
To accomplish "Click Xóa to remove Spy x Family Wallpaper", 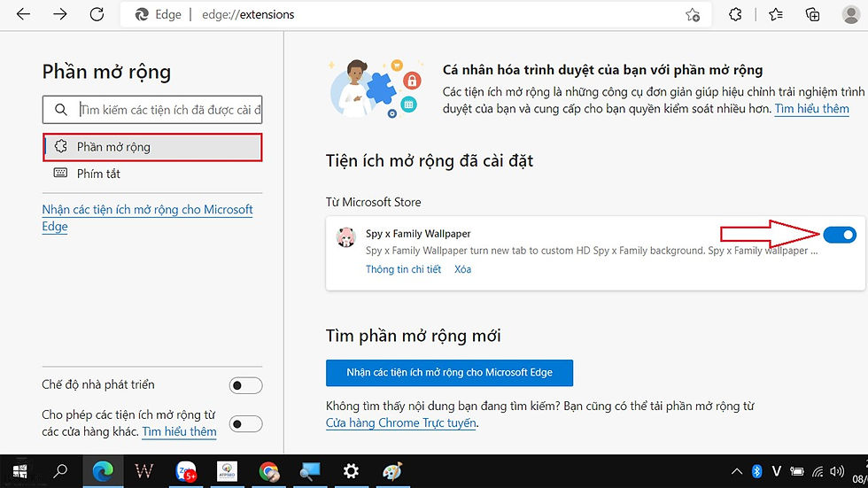I will pyautogui.click(x=462, y=269).
